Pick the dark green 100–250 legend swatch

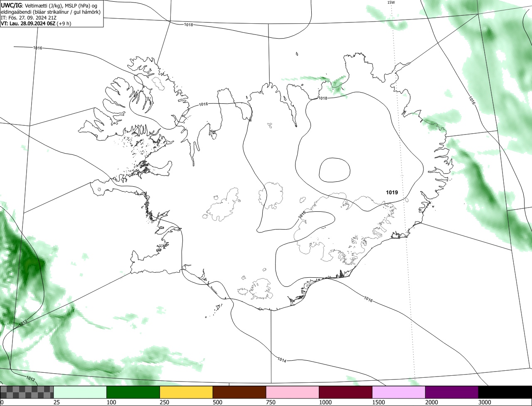pyautogui.click(x=133, y=392)
